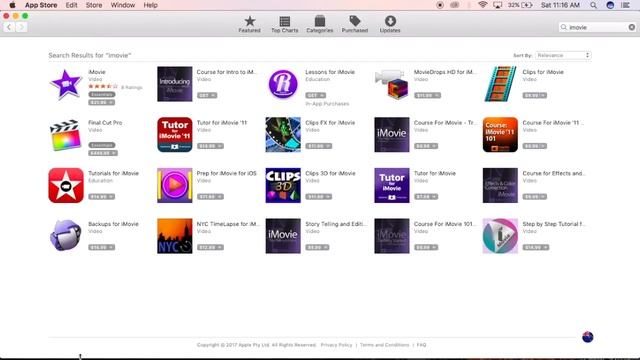Click the battery status in menu bar
The width and height of the screenshot is (640, 360).
click(520, 5)
